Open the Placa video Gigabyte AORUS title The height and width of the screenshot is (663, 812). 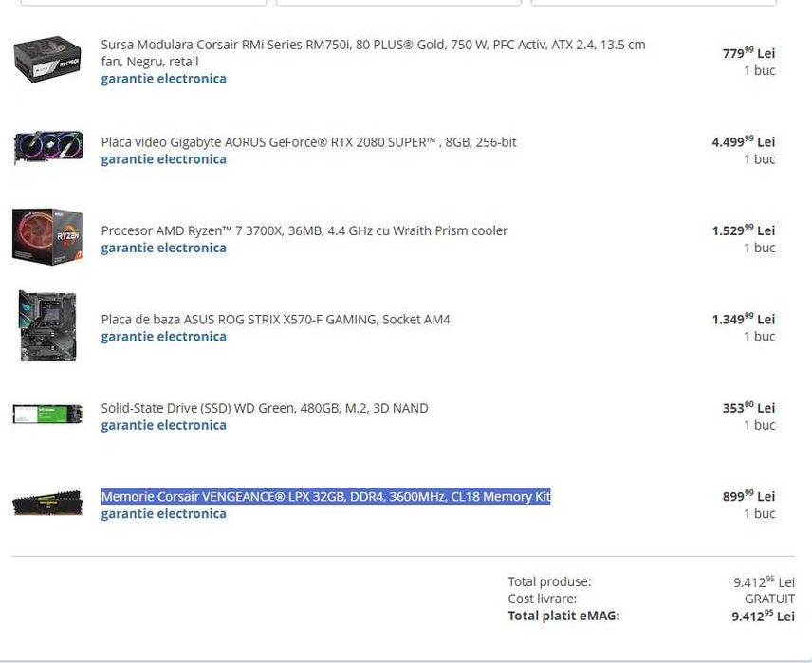point(308,142)
